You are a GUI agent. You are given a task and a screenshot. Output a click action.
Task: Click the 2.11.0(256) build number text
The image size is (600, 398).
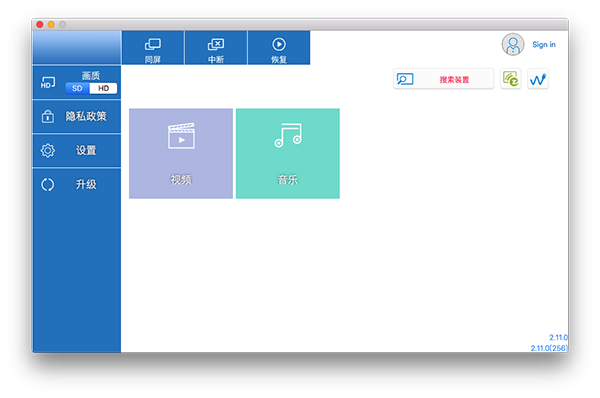pyautogui.click(x=549, y=348)
